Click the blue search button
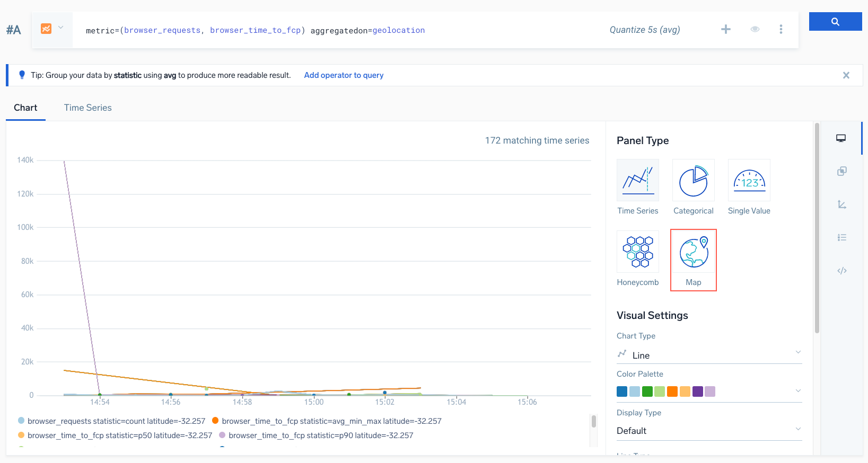The width and height of the screenshot is (868, 463). click(x=835, y=22)
